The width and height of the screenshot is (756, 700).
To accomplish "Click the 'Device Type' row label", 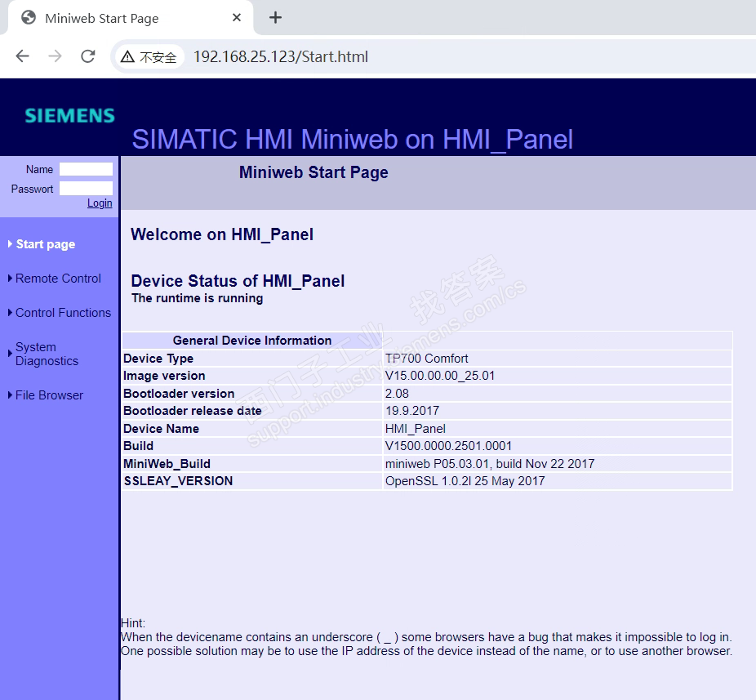I will [158, 359].
